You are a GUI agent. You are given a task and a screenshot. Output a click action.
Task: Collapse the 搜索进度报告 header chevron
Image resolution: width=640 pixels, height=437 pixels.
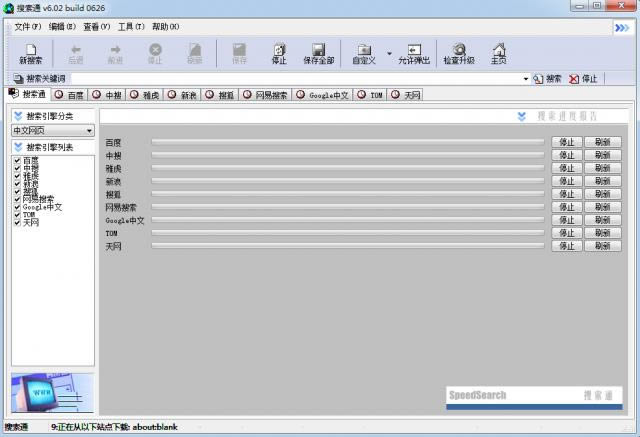522,116
